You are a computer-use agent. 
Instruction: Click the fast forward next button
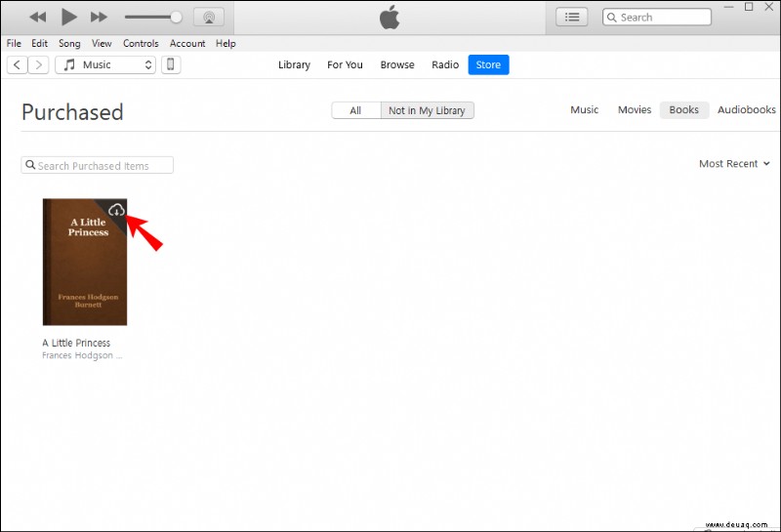point(99,18)
